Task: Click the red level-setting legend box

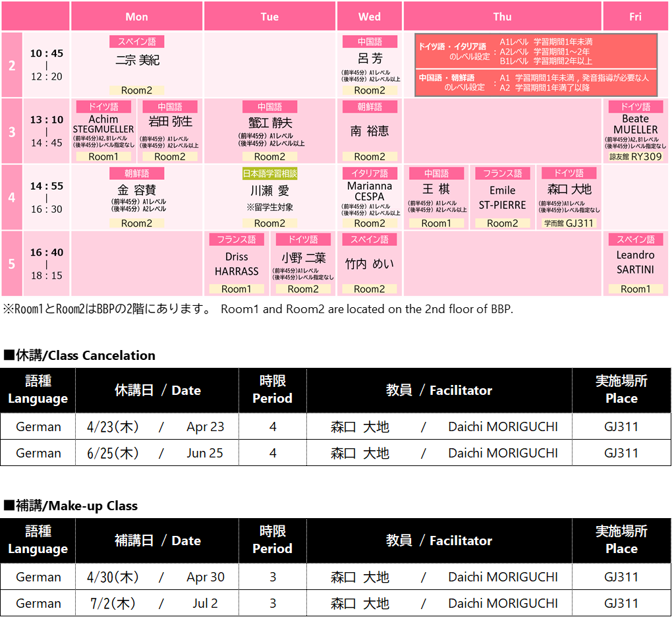Action: click(x=536, y=65)
